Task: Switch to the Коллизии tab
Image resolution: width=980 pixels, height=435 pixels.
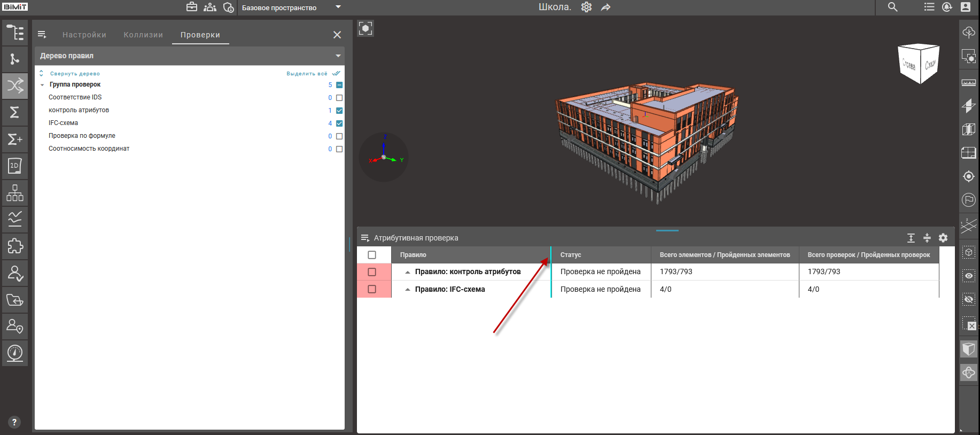Action: pos(143,35)
